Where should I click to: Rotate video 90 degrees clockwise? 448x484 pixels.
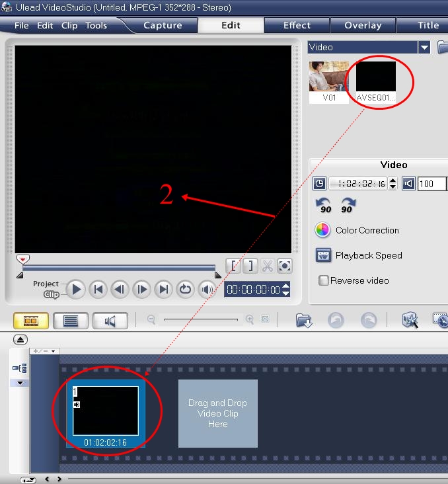point(348,206)
